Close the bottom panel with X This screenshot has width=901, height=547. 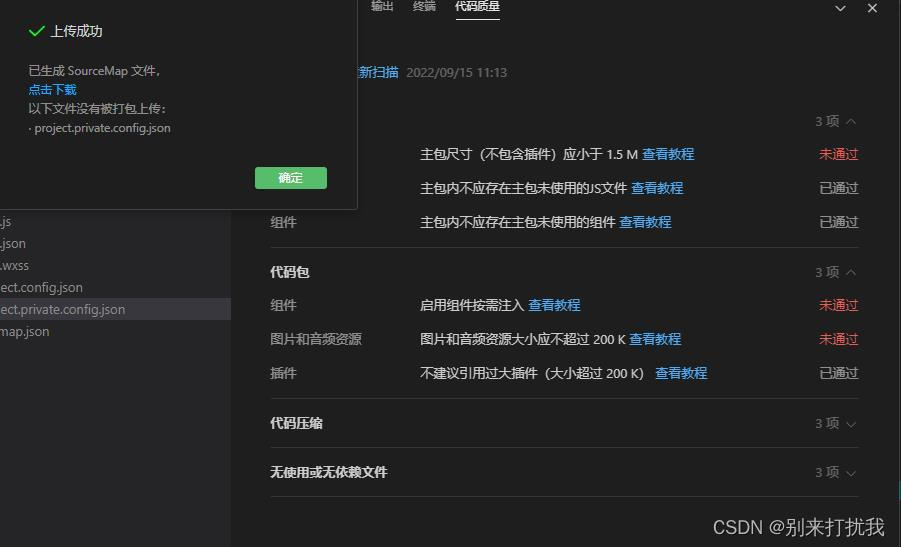(x=872, y=9)
